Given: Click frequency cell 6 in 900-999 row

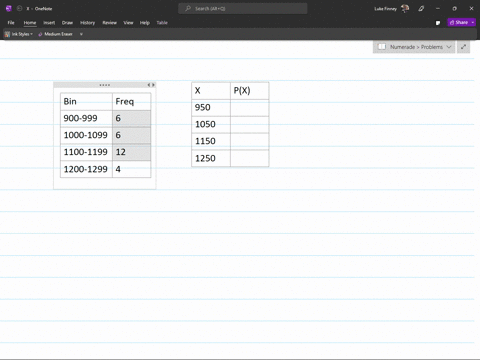Looking at the screenshot, I should coord(132,118).
